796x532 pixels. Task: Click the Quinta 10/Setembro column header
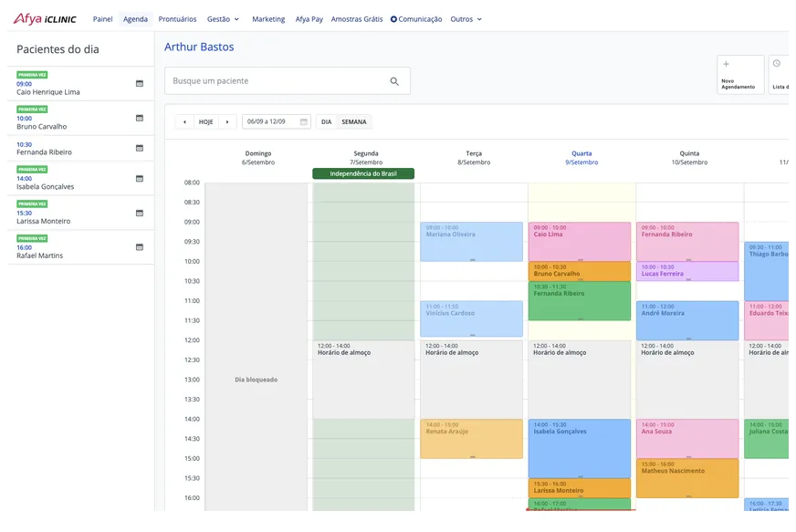coord(689,158)
